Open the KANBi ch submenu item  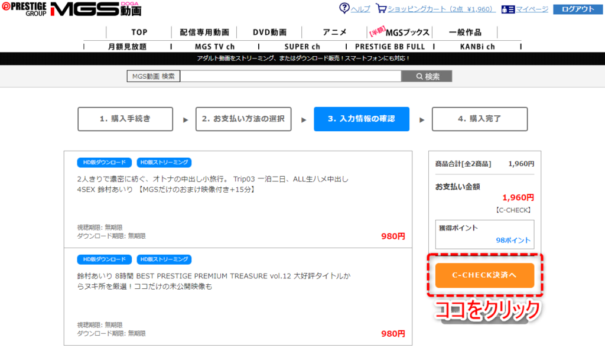pyautogui.click(x=477, y=47)
